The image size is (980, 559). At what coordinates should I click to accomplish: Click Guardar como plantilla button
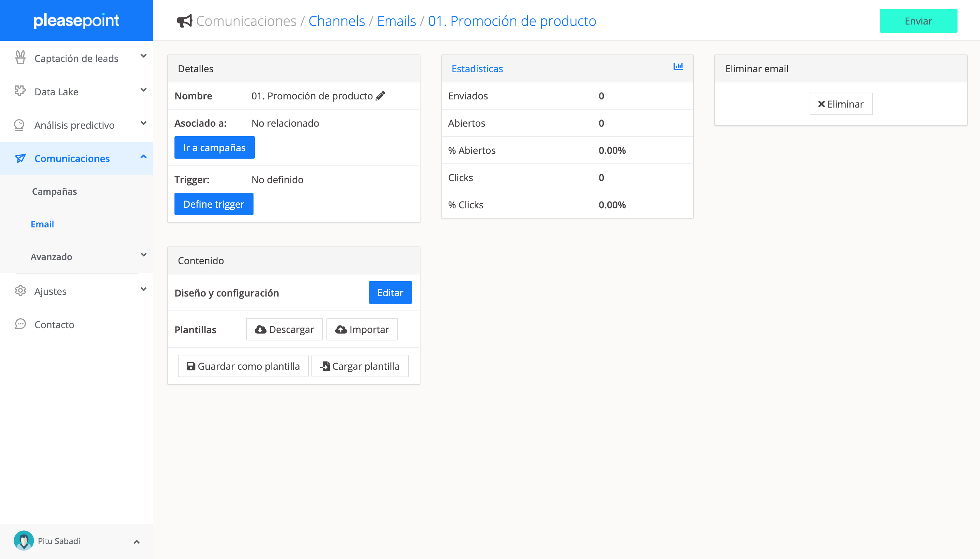point(243,366)
